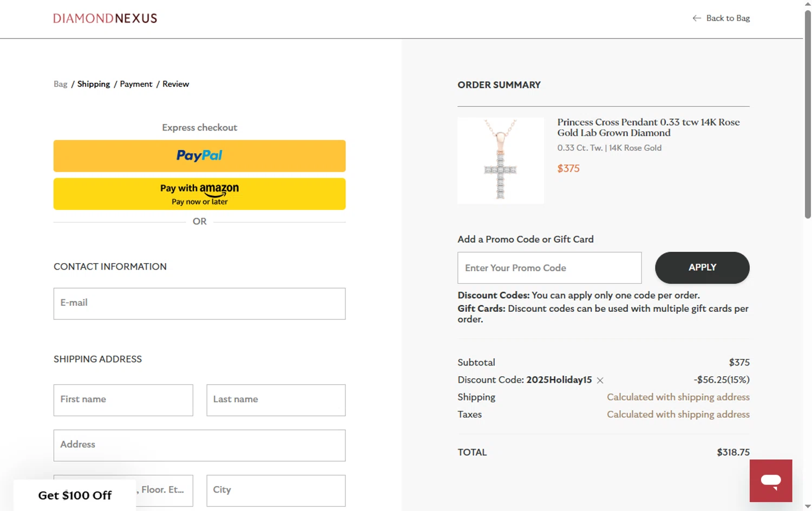The width and height of the screenshot is (812, 511).
Task: Open the Payment breadcrumb step
Action: click(136, 84)
